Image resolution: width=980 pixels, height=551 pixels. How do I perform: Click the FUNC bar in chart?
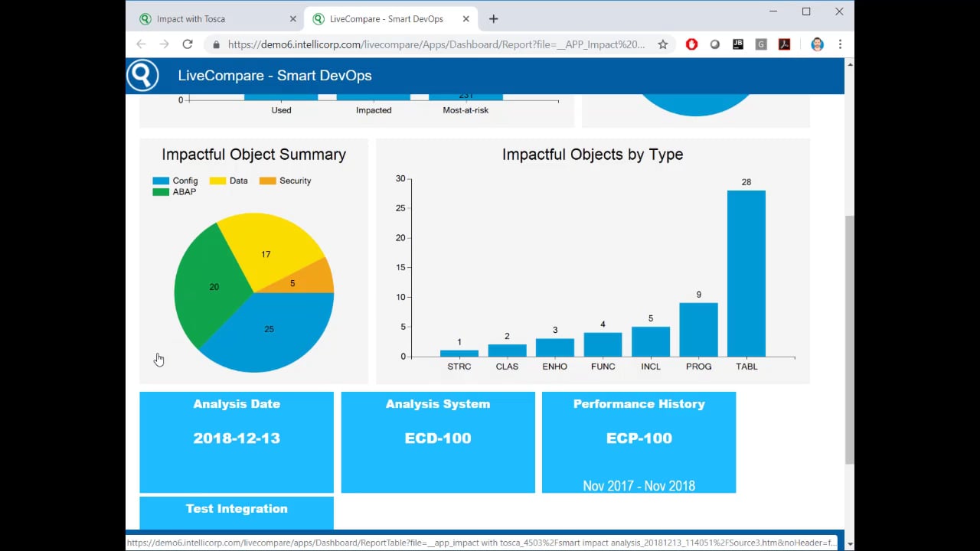[x=603, y=344]
